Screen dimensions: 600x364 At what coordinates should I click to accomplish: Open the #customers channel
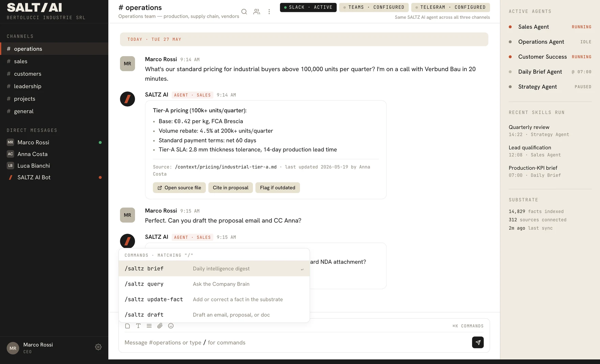pos(54,74)
